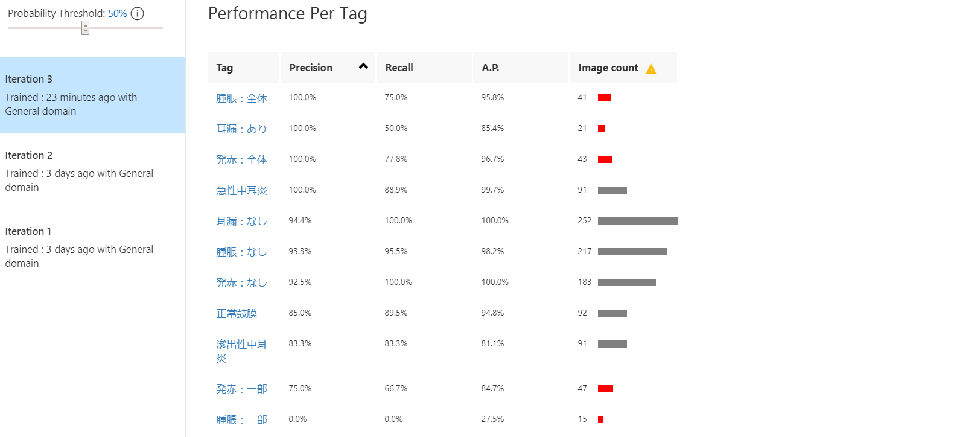Sort table by Recall column
980x437 pixels.
399,68
